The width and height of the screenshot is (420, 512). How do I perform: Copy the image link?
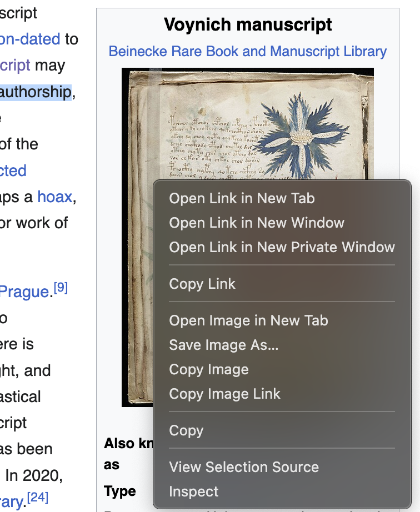pyautogui.click(x=224, y=394)
